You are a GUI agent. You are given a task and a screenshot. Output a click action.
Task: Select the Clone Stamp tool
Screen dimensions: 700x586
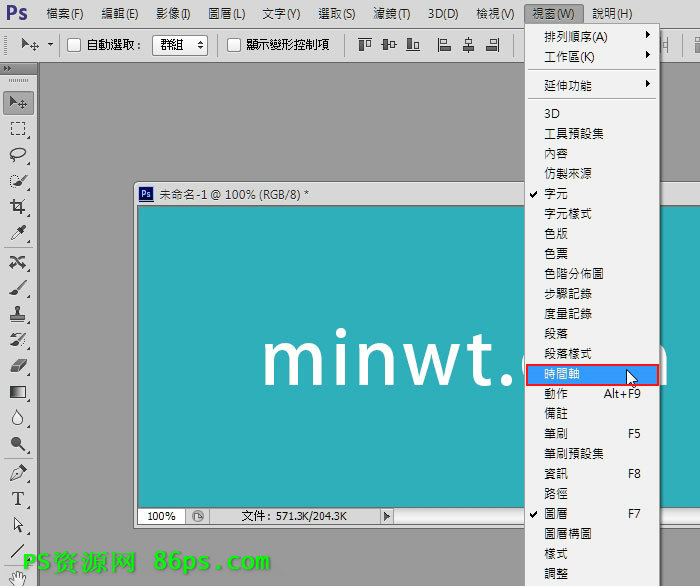click(x=18, y=314)
